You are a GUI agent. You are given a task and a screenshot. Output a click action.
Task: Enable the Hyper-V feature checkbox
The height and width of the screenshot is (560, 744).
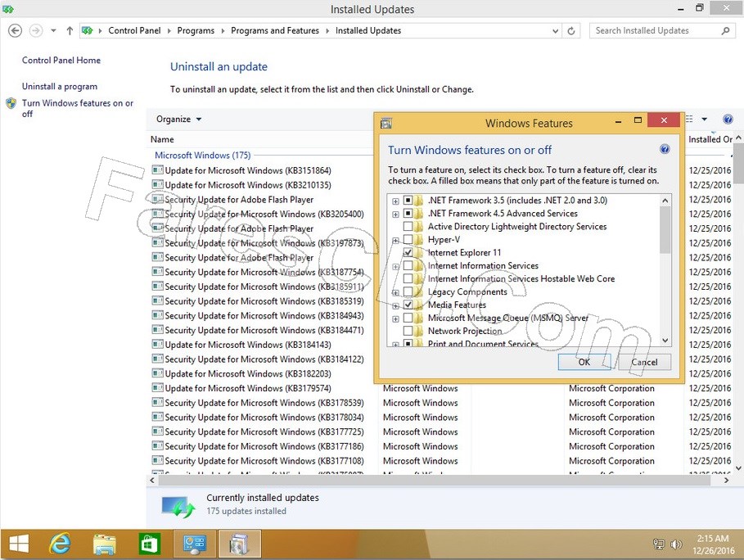(408, 240)
